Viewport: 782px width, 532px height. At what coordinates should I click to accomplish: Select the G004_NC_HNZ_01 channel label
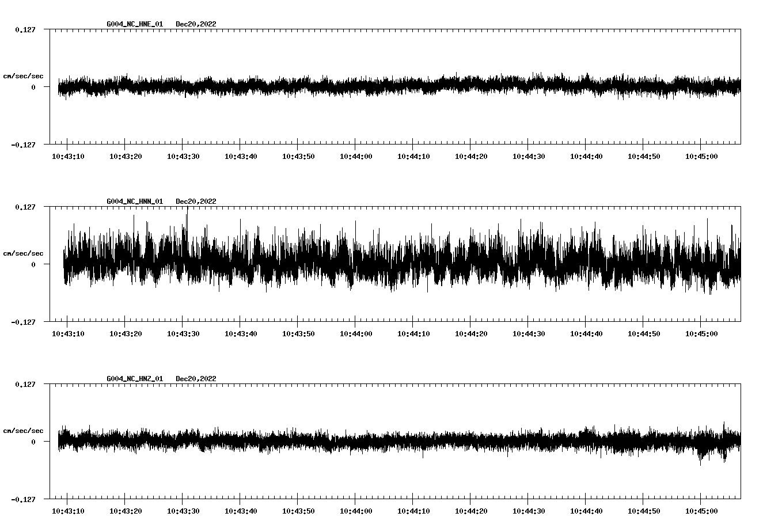[x=134, y=378]
